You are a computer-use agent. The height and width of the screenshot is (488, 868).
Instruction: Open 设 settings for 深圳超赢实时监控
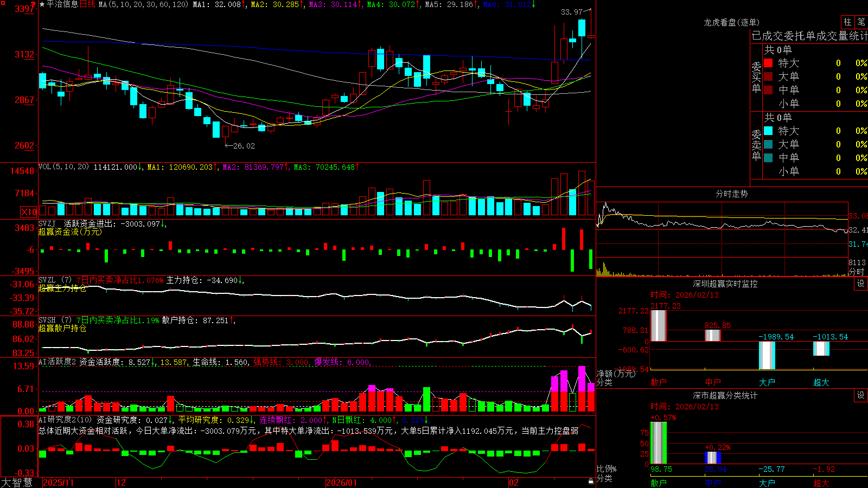tap(861, 284)
